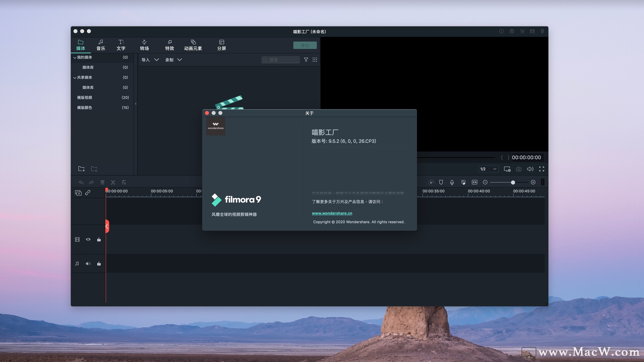Open full-screen preview with the expand icon

tap(542, 169)
